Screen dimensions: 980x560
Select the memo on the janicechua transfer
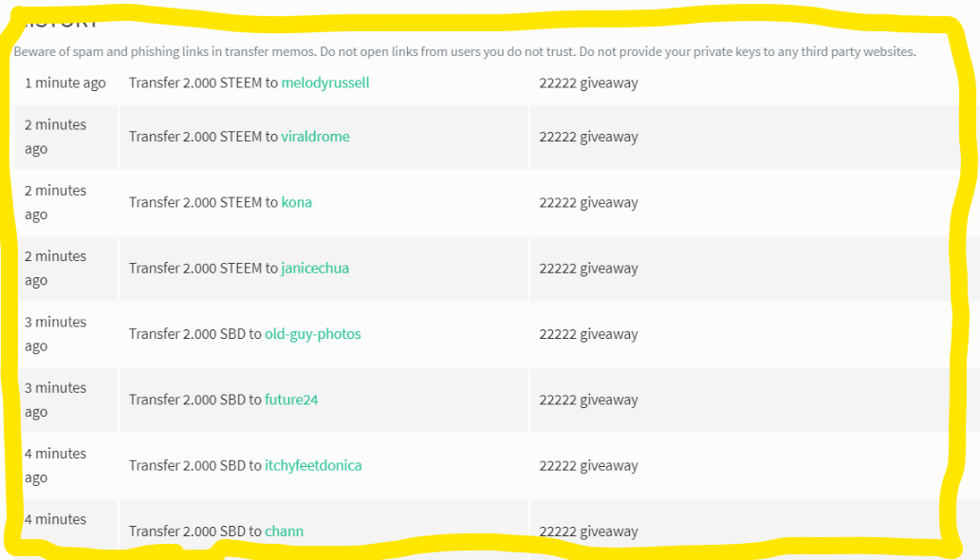tap(589, 268)
